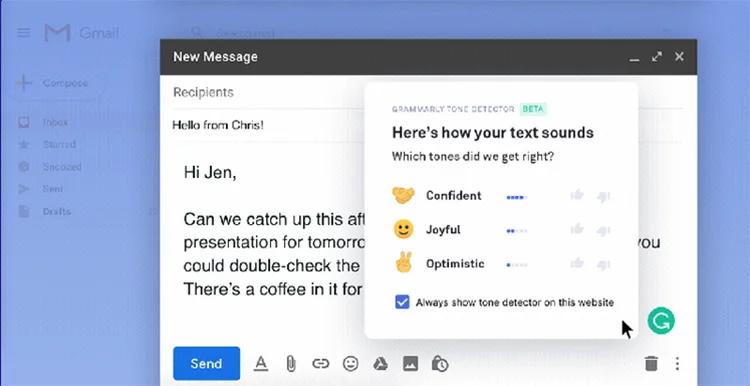Uncheck Always show tone detector checkbox
Image resolution: width=750 pixels, height=386 pixels.
(x=402, y=302)
